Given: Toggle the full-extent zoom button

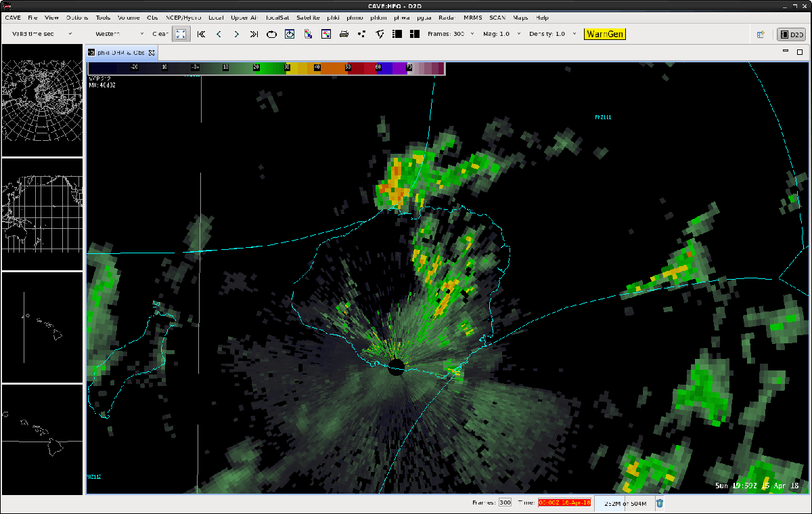Looking at the screenshot, I should click(181, 34).
